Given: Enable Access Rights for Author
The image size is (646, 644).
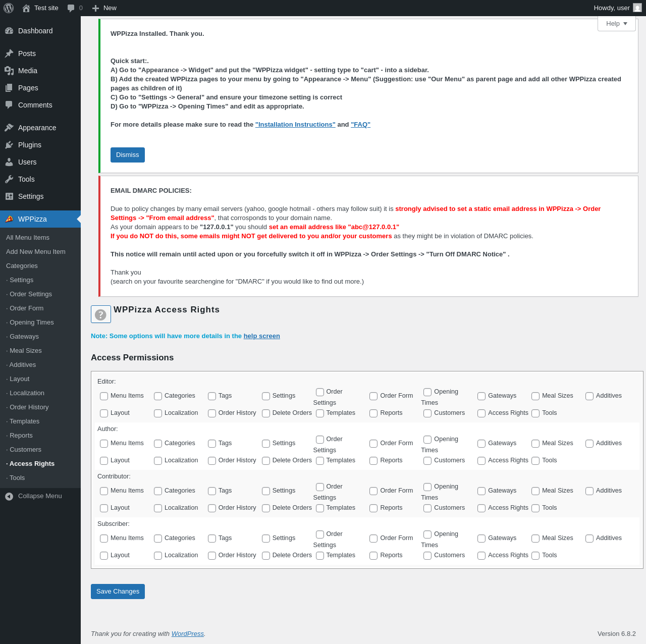Looking at the screenshot, I should pyautogui.click(x=481, y=461).
